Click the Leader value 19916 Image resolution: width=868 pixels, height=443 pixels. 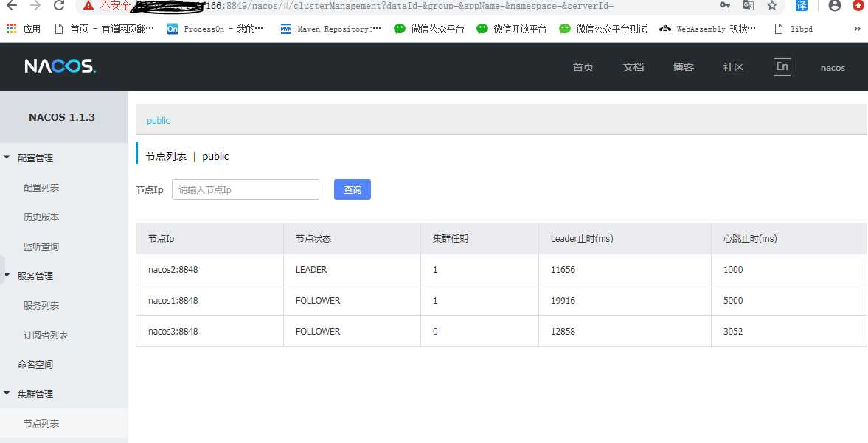(563, 301)
